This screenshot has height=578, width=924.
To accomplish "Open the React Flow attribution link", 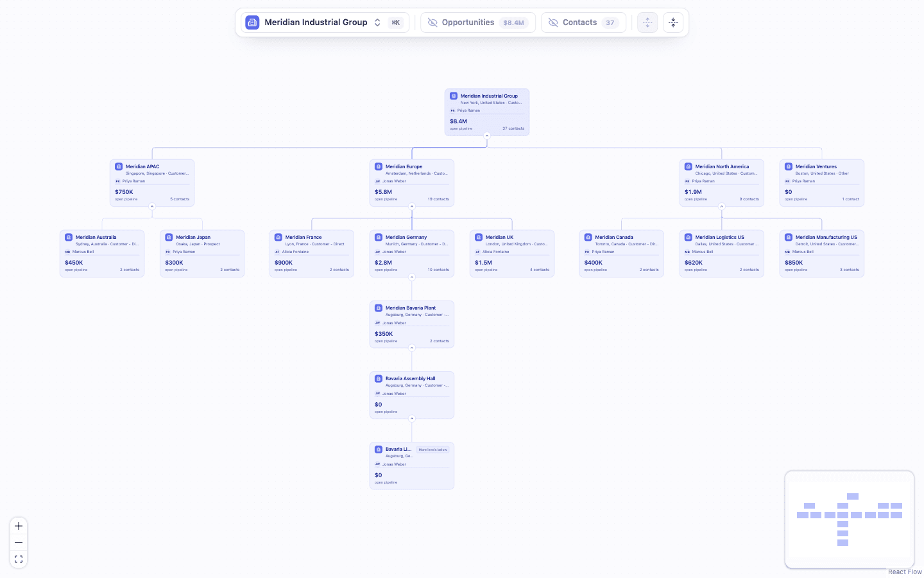I will [x=905, y=572].
